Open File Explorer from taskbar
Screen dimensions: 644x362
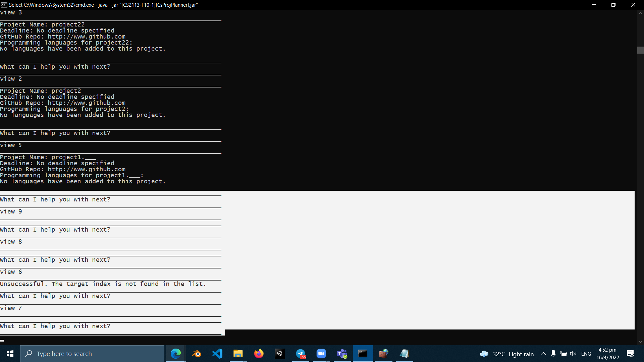238,354
